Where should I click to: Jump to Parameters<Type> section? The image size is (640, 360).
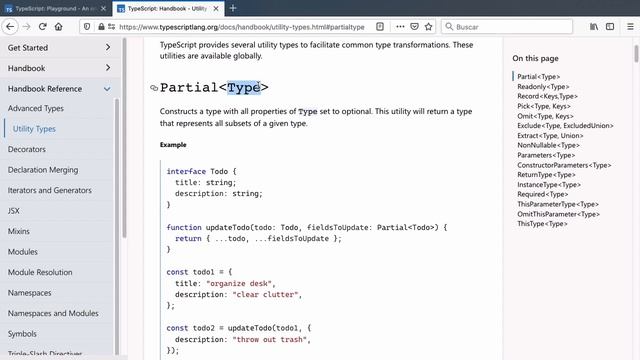[x=546, y=155]
